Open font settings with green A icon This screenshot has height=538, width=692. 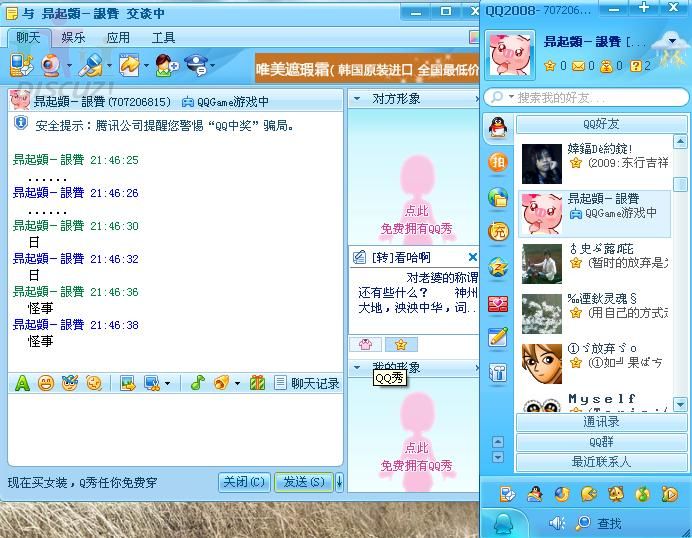(22, 383)
